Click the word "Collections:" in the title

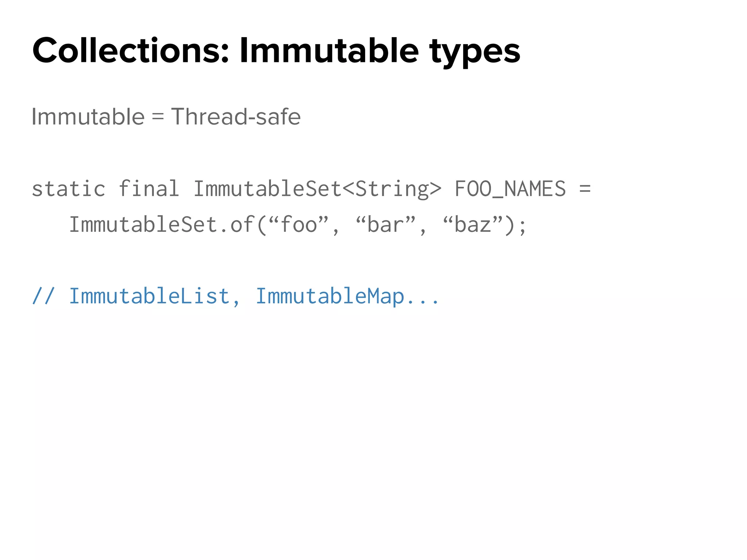point(130,51)
